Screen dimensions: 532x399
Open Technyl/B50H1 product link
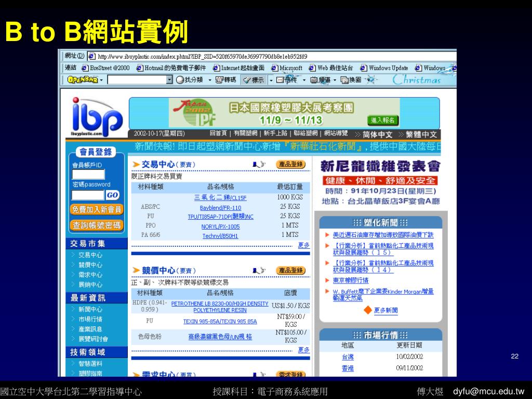tap(220, 236)
